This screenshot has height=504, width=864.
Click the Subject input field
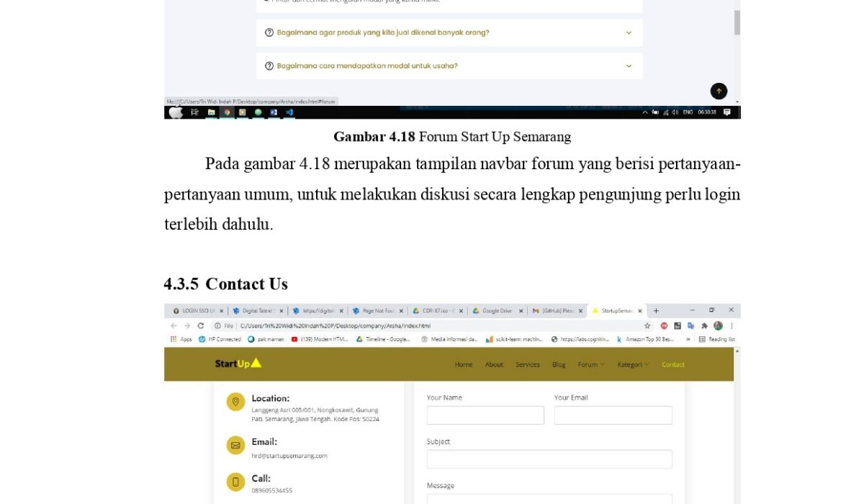549,459
